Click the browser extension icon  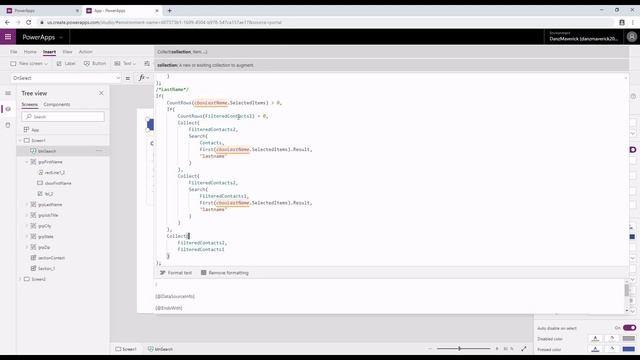point(622,22)
